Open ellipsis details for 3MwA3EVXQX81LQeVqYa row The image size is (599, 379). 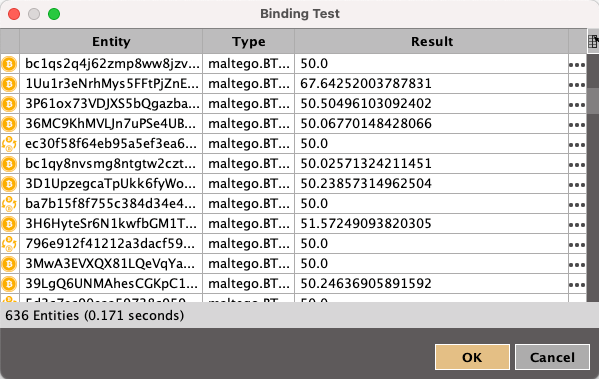(x=577, y=265)
